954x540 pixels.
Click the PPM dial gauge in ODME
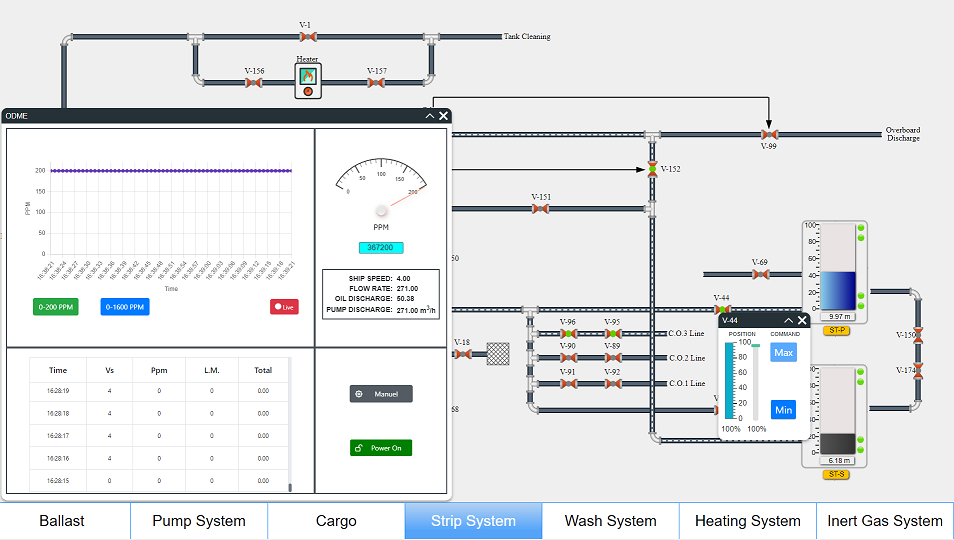pos(381,185)
